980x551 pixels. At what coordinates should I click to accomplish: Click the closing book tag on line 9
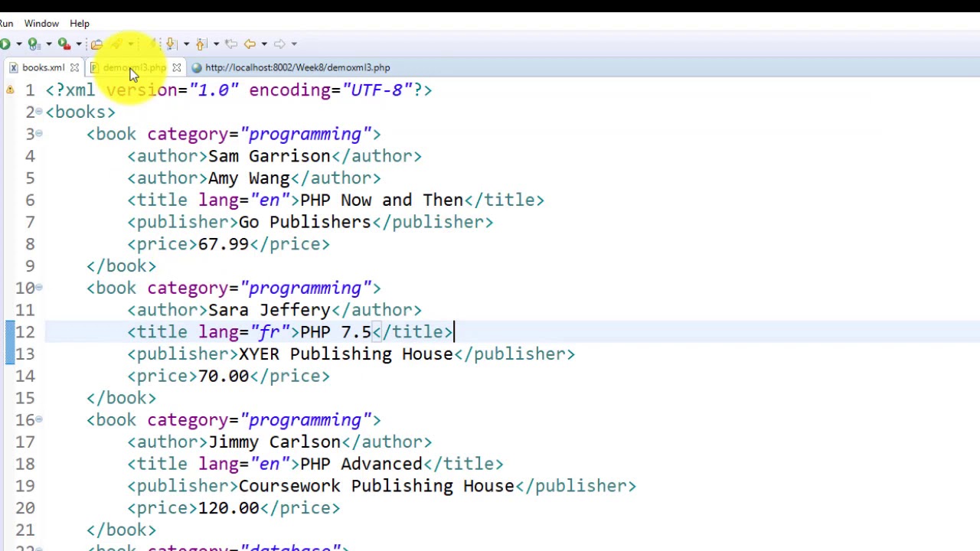pos(121,266)
